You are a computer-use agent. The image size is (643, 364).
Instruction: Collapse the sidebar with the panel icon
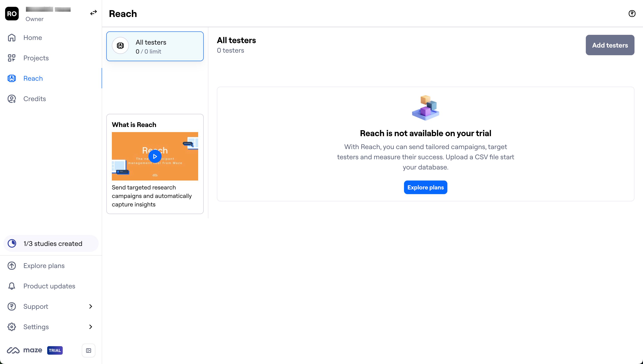(x=89, y=350)
